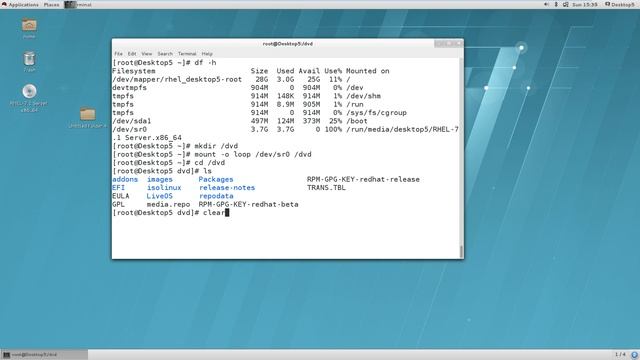Click 'TRANS.TBL' in the ls output
Screen dimensions: 640x360
coord(326,188)
